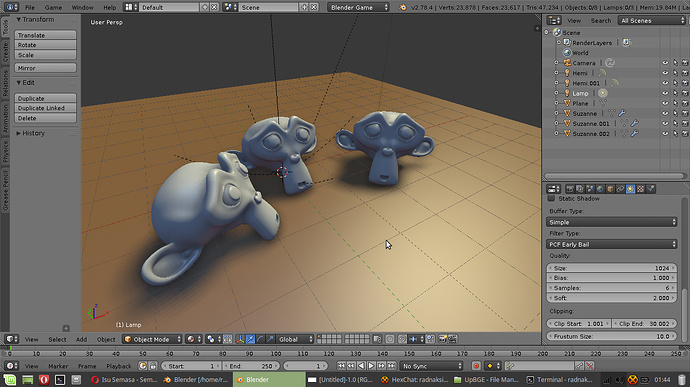Click the Duplicate Linked button

[x=45, y=108]
